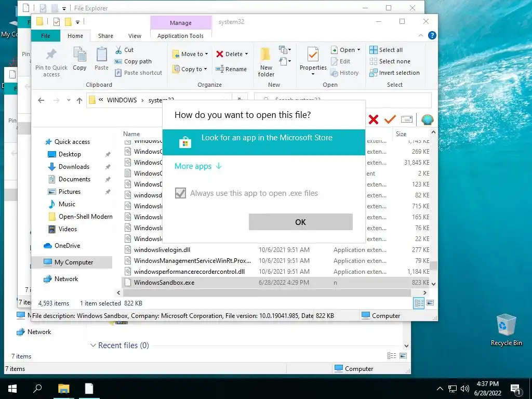The height and width of the screenshot is (399, 532).
Task: Switch to the Share tab
Action: [x=105, y=36]
